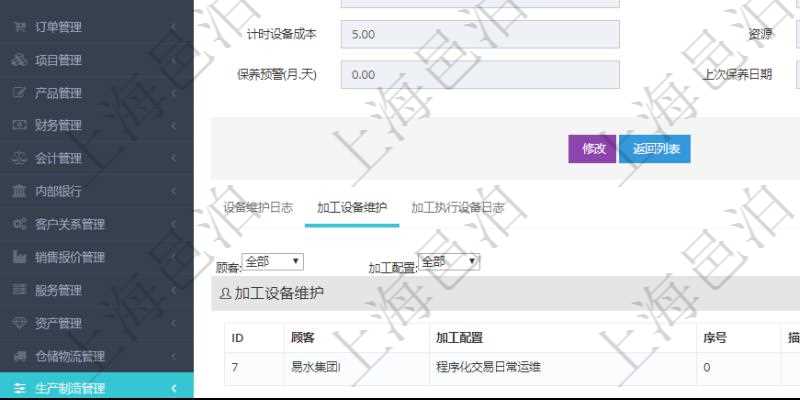Click the 序号 cell showing 0

point(739,367)
